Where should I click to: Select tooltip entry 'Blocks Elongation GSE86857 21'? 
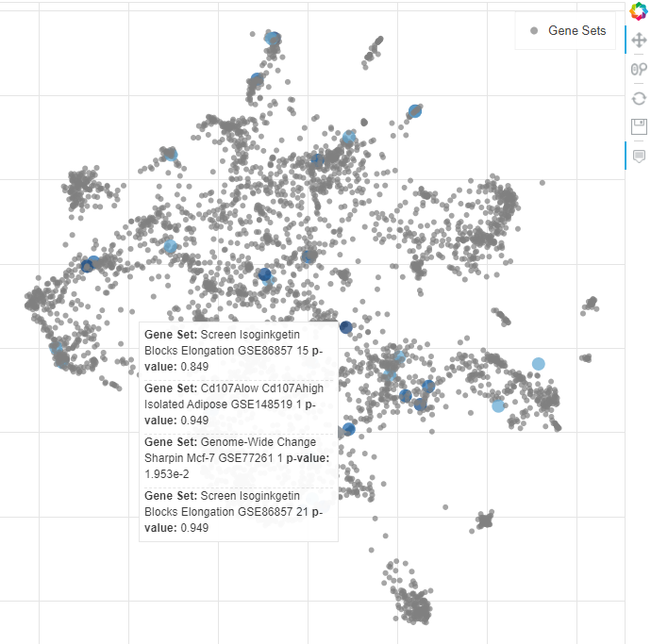(226, 512)
